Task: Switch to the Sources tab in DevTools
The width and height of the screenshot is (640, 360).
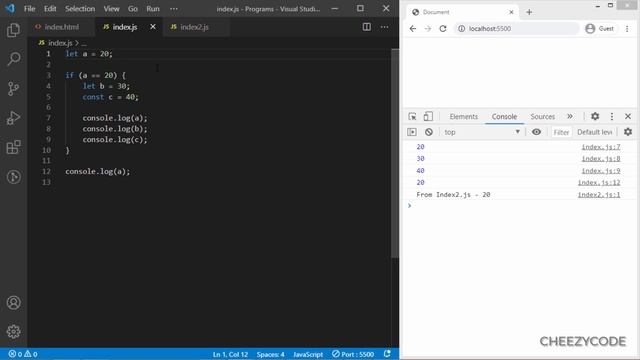Action: tap(542, 116)
